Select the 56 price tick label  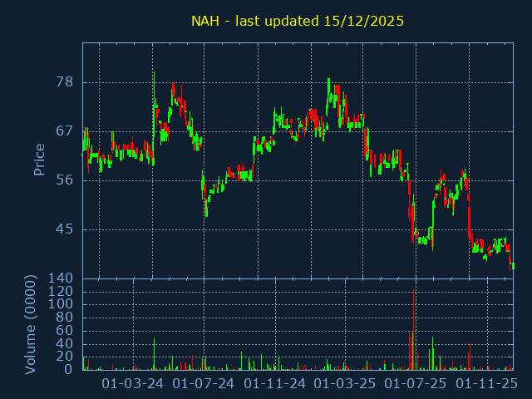tap(65, 180)
